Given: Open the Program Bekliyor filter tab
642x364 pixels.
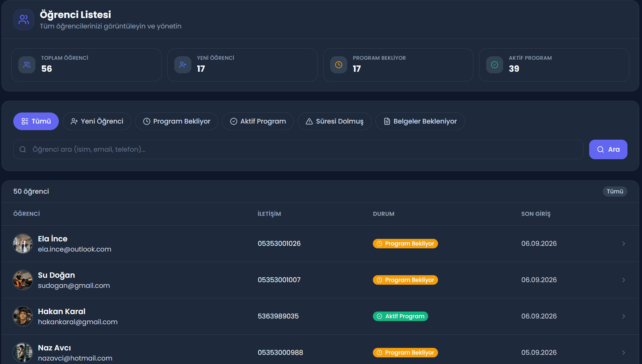Looking at the screenshot, I should pyautogui.click(x=176, y=121).
